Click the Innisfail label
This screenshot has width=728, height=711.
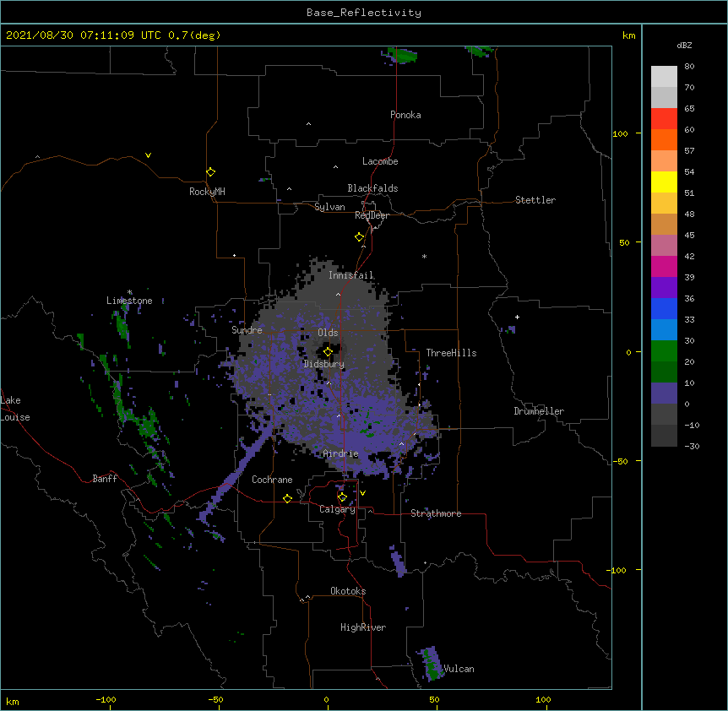point(351,275)
